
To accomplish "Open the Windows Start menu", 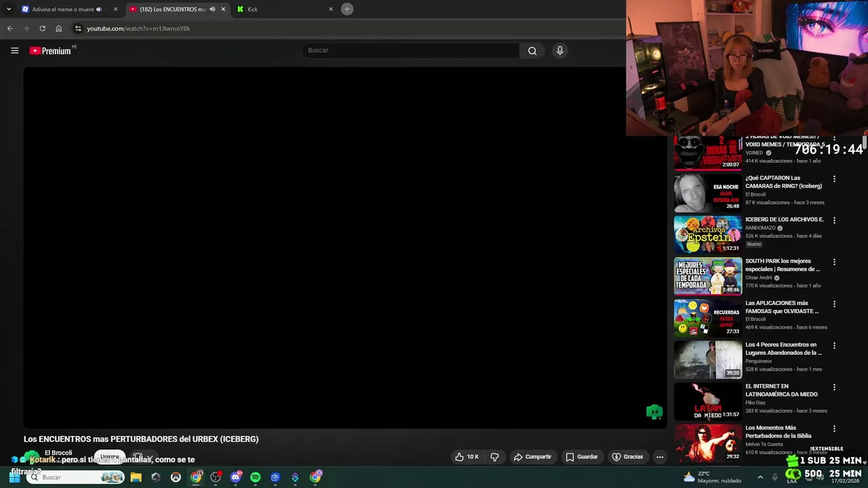I will (x=14, y=477).
